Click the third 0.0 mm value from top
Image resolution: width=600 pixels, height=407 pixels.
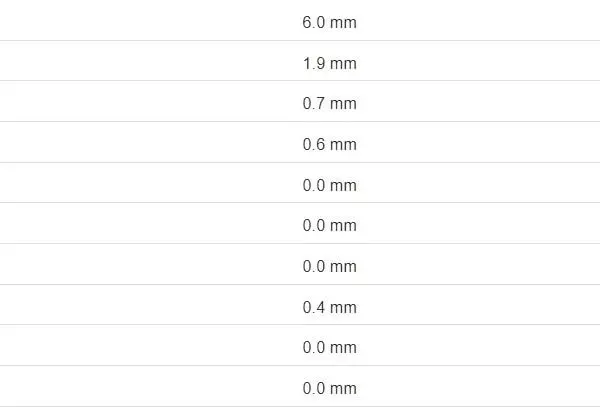click(x=329, y=267)
